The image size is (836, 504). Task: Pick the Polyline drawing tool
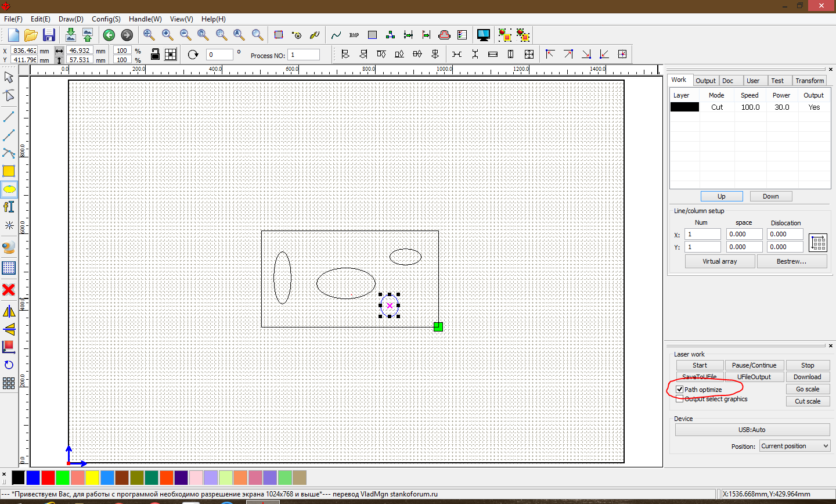click(9, 135)
